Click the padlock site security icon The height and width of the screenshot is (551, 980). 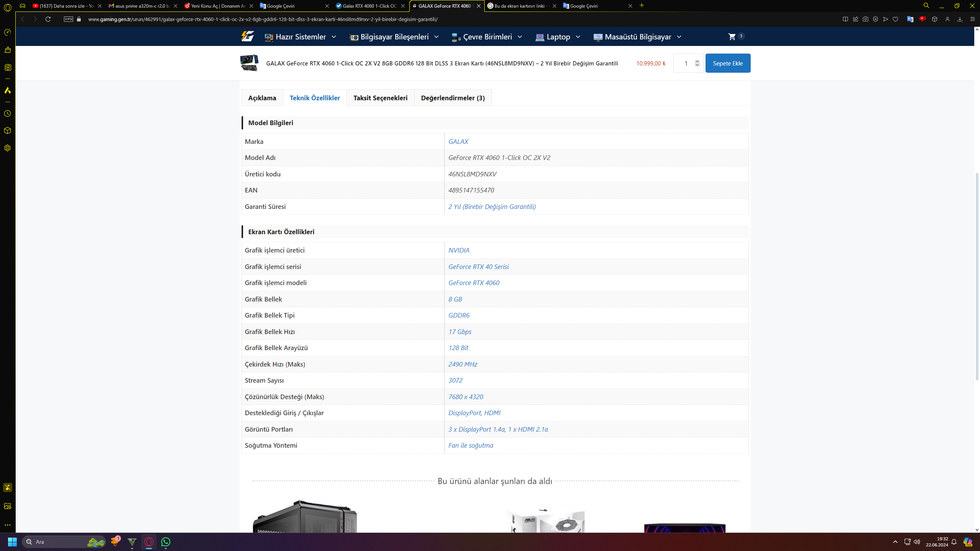tap(79, 19)
